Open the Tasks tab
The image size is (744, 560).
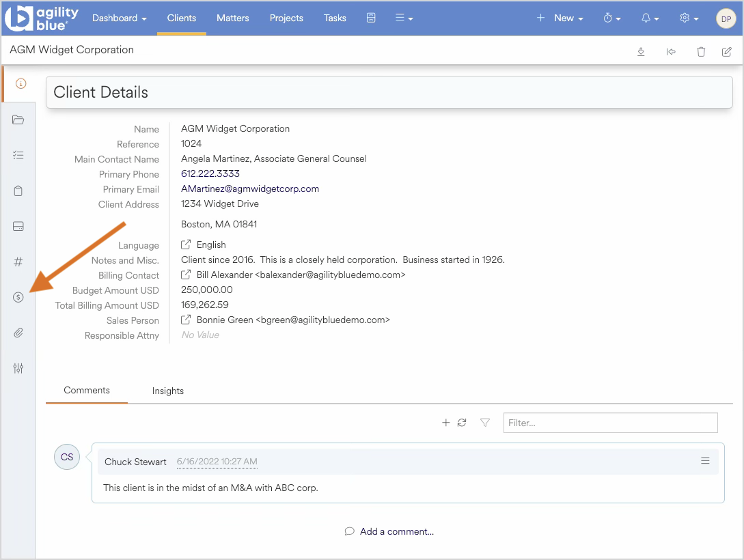pos(335,18)
